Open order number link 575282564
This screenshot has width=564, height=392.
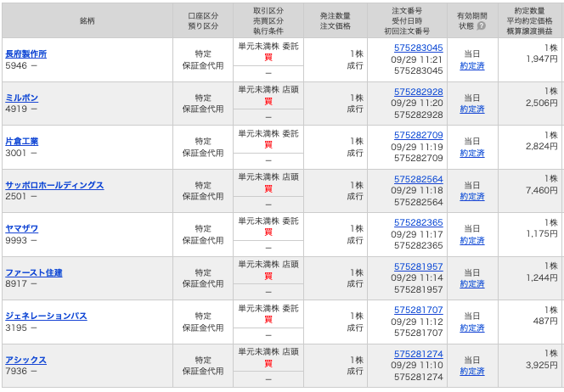[419, 179]
